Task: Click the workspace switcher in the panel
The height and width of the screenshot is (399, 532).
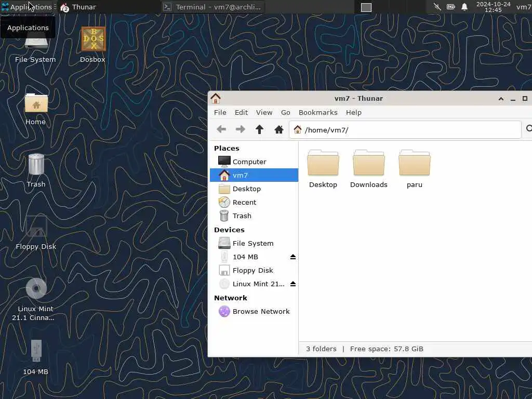Action: pos(366,7)
